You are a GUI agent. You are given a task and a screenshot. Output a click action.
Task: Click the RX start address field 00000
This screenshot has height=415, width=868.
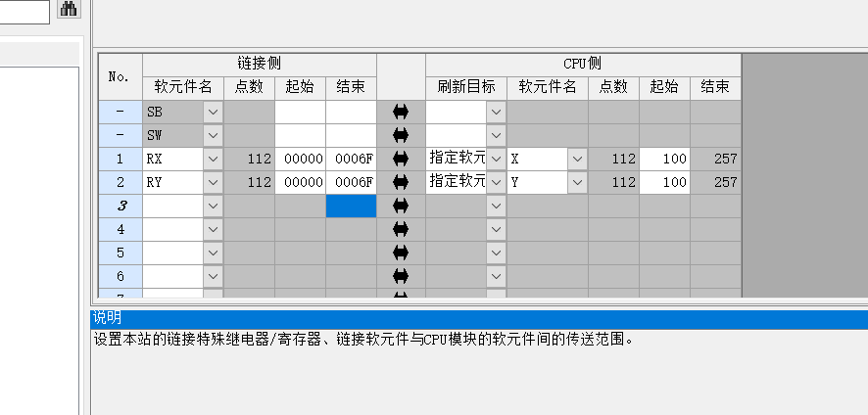click(300, 159)
